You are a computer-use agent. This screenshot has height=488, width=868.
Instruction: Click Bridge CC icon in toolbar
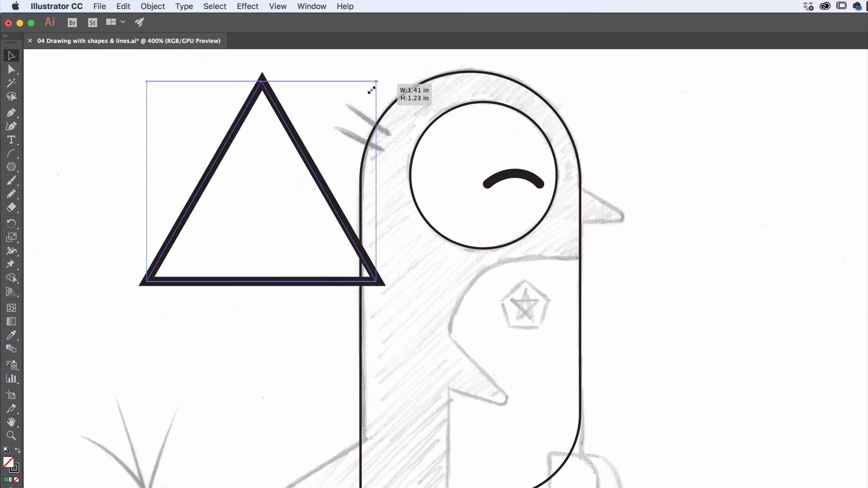pos(72,22)
